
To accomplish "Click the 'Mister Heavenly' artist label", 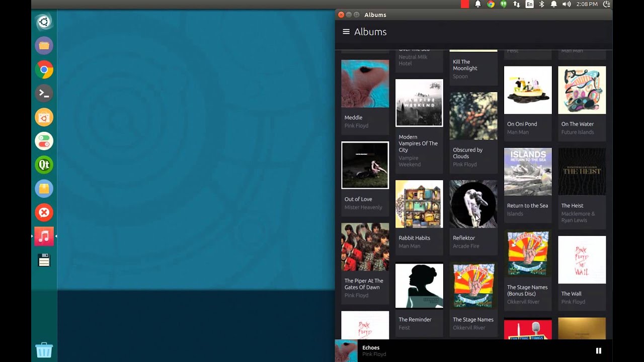I will point(363,207).
